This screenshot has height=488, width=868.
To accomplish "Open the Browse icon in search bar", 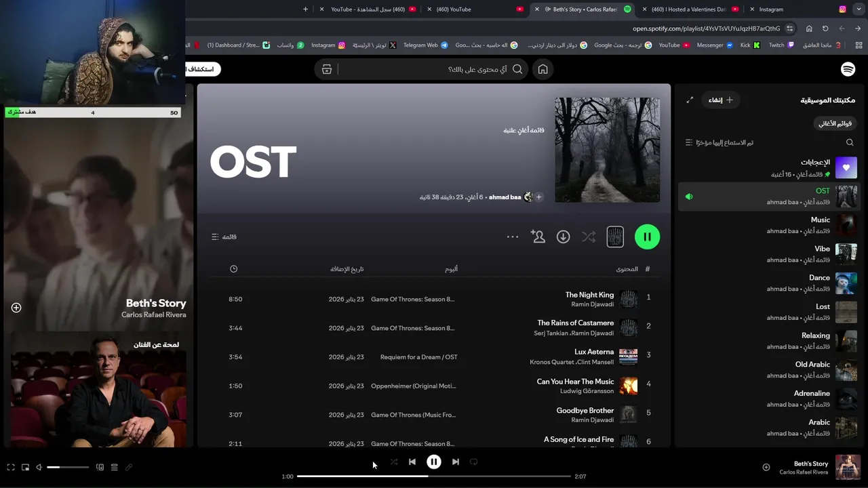I will (x=327, y=69).
